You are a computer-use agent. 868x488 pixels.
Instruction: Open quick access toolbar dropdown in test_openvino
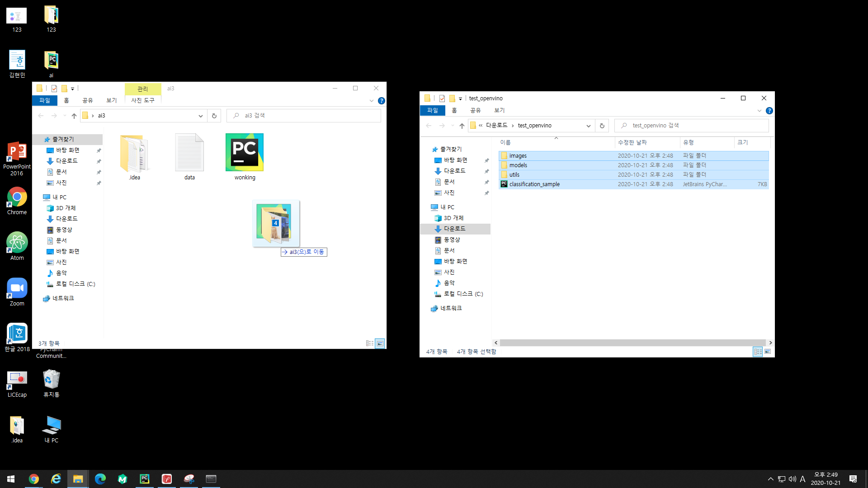tap(460, 99)
